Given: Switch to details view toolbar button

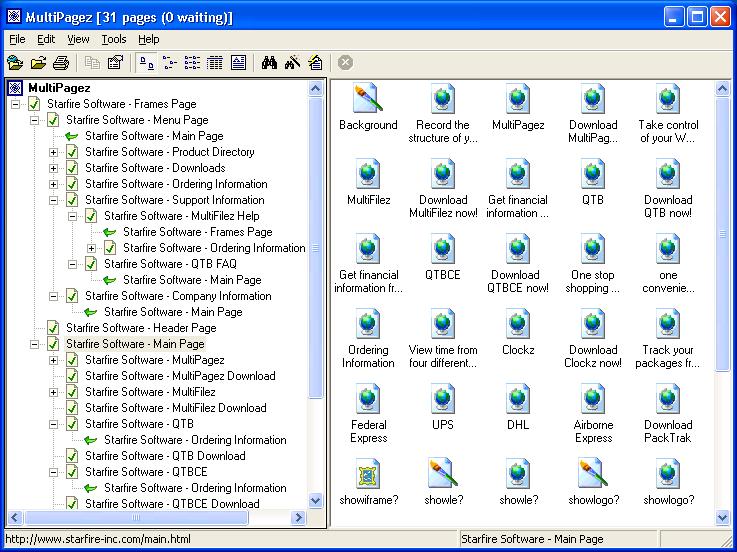Looking at the screenshot, I should [215, 63].
